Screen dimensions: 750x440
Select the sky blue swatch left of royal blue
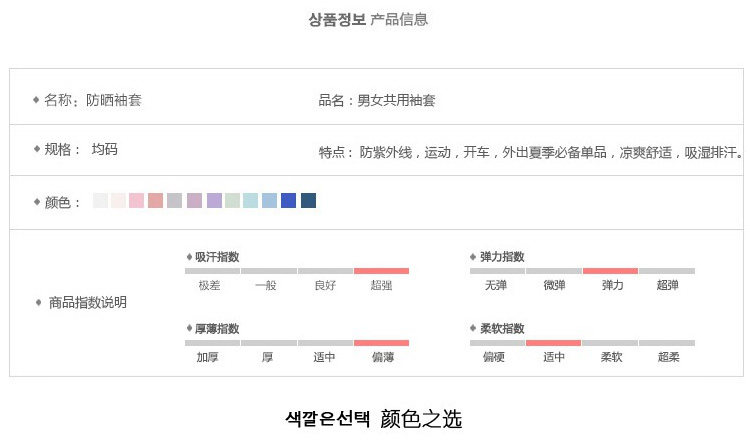pyautogui.click(x=269, y=201)
